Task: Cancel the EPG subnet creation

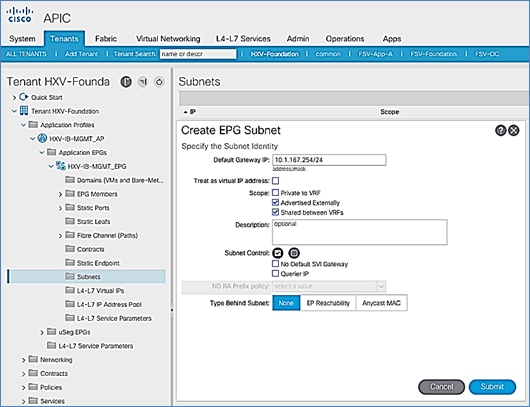Action: [x=441, y=387]
